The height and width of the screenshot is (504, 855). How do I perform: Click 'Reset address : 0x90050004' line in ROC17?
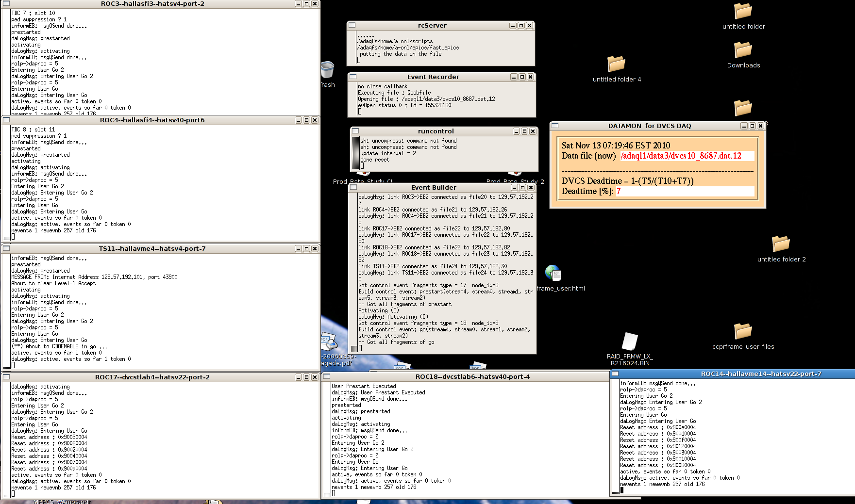click(49, 437)
